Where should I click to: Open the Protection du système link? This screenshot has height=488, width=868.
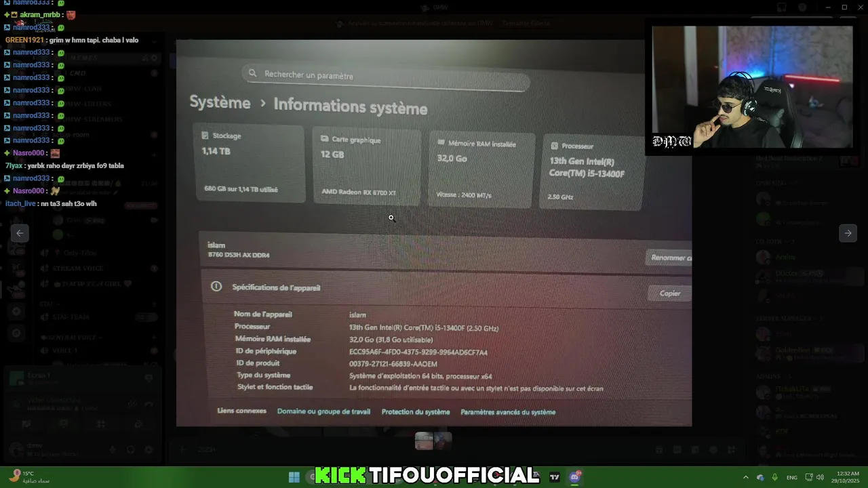416,412
